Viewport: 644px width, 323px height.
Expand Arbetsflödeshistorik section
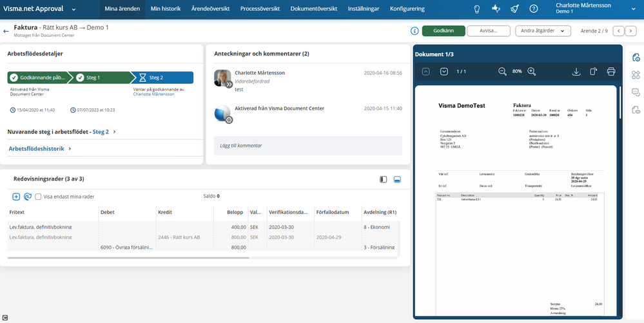point(40,149)
